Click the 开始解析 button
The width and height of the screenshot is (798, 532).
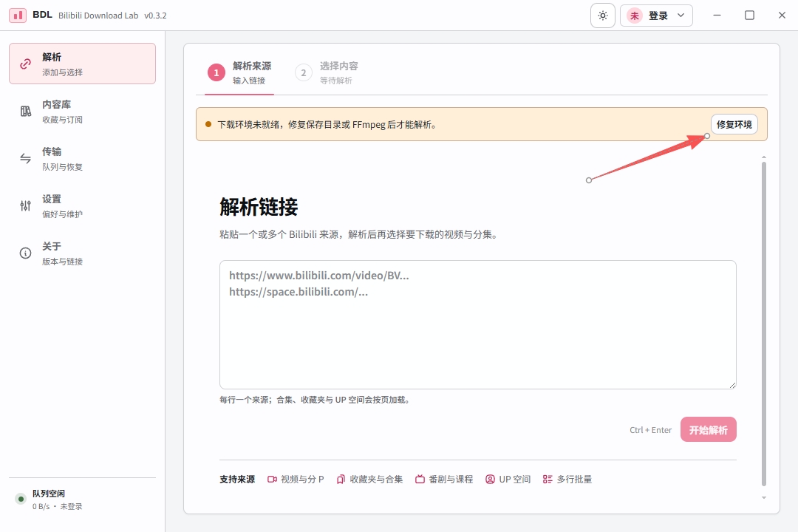click(708, 430)
